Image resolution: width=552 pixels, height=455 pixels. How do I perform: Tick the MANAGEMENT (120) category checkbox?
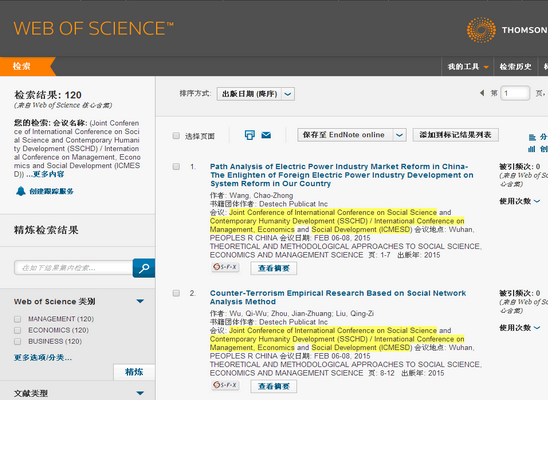tap(17, 319)
